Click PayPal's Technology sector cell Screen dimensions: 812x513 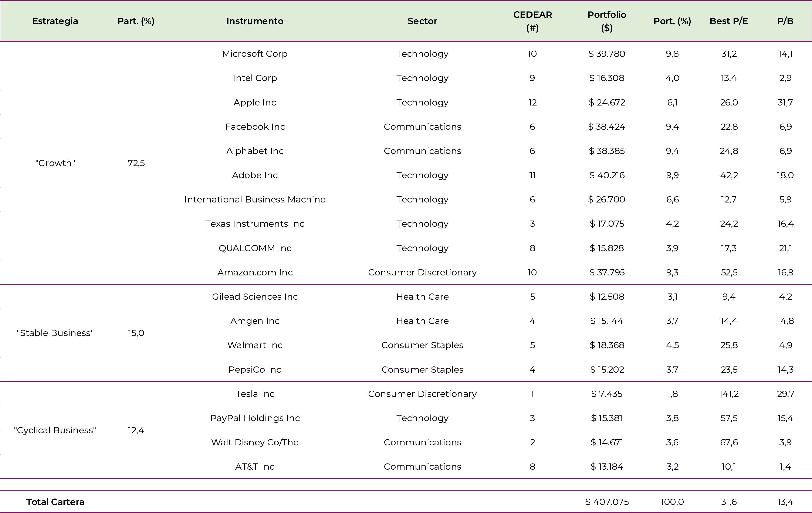point(422,418)
